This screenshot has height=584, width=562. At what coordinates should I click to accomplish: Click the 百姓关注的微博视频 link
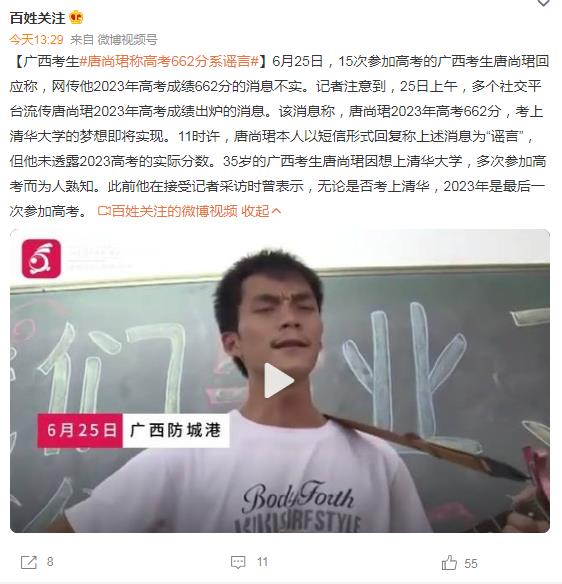[174, 211]
